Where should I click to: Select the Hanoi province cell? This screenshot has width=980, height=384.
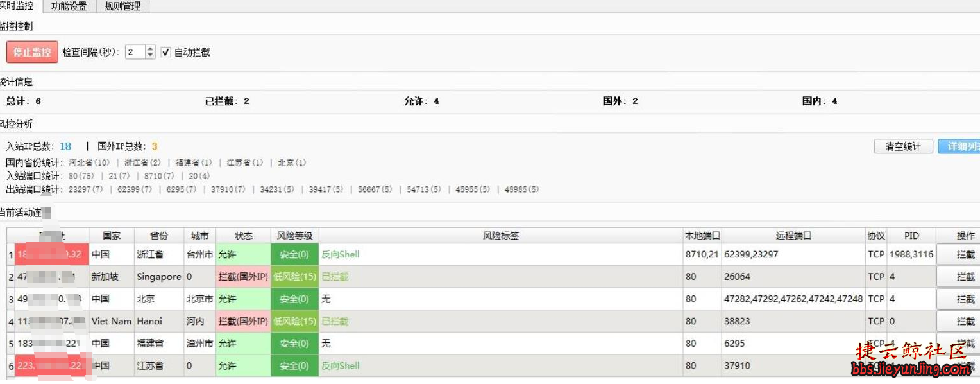point(159,321)
